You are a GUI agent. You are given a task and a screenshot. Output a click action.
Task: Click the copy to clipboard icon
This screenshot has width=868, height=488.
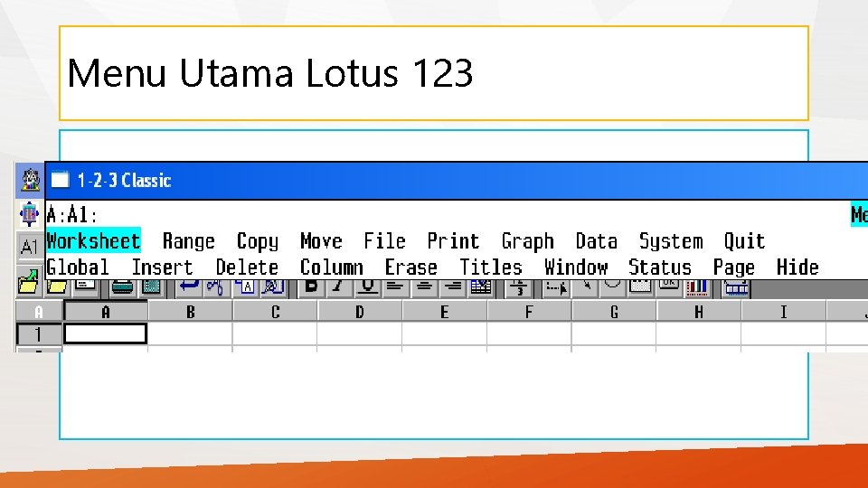[x=245, y=286]
